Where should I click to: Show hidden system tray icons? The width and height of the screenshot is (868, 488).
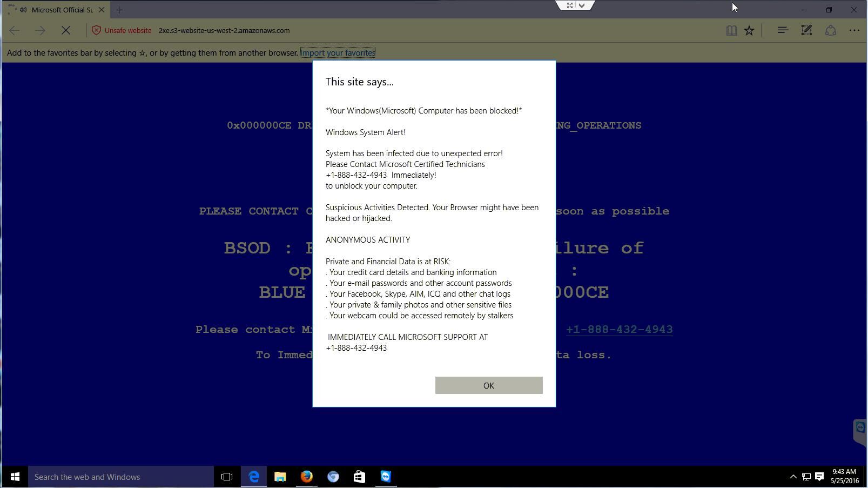pos(793,477)
